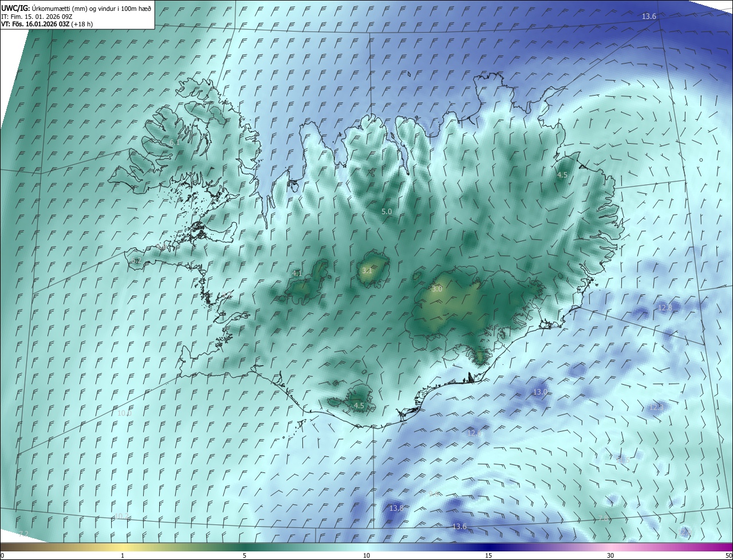Click the faint 11.5 value label

(622, 460)
